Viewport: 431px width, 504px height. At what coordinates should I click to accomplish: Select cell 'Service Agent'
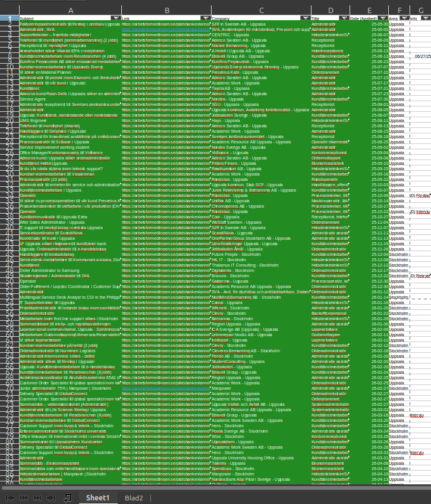coord(70,99)
